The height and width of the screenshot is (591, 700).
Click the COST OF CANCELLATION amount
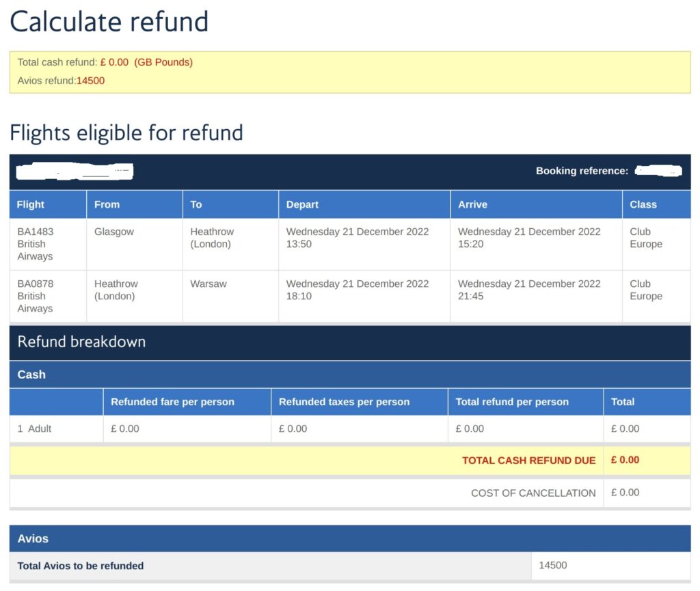[625, 493]
